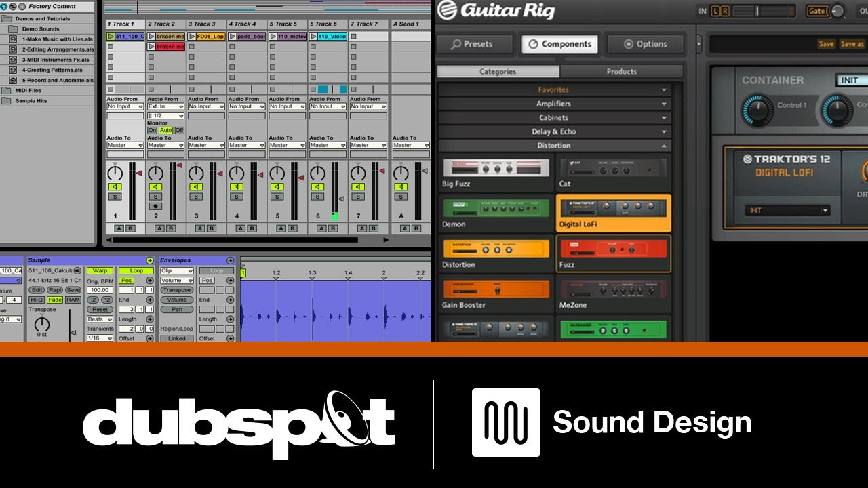This screenshot has width=868, height=488.
Task: Open Envelopes Clip device chooser dropdown
Action: click(176, 270)
